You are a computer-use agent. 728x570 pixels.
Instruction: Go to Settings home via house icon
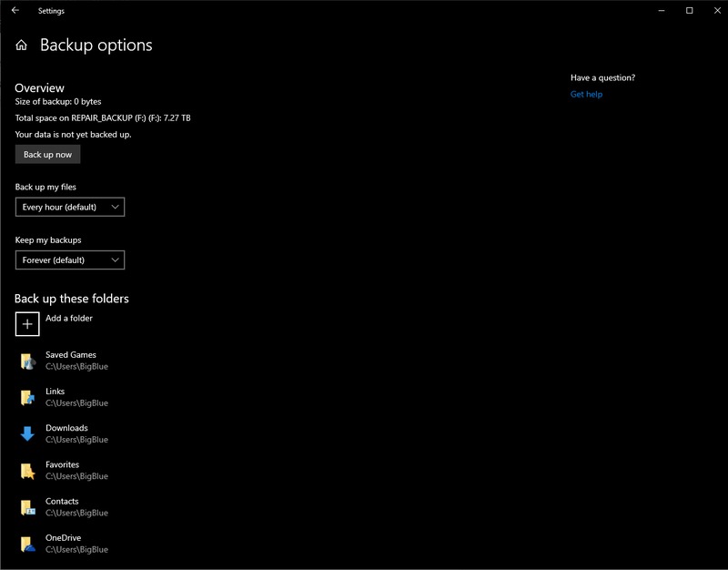point(22,46)
